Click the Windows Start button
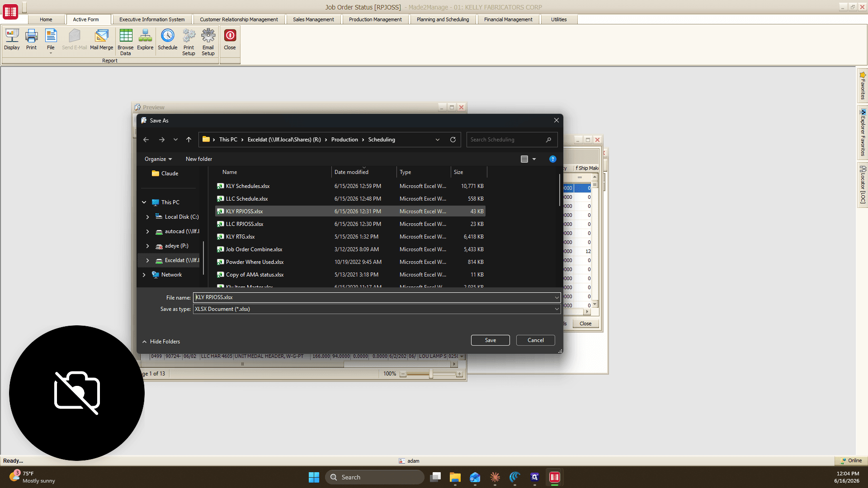Image resolution: width=868 pixels, height=488 pixels. pos(314,477)
